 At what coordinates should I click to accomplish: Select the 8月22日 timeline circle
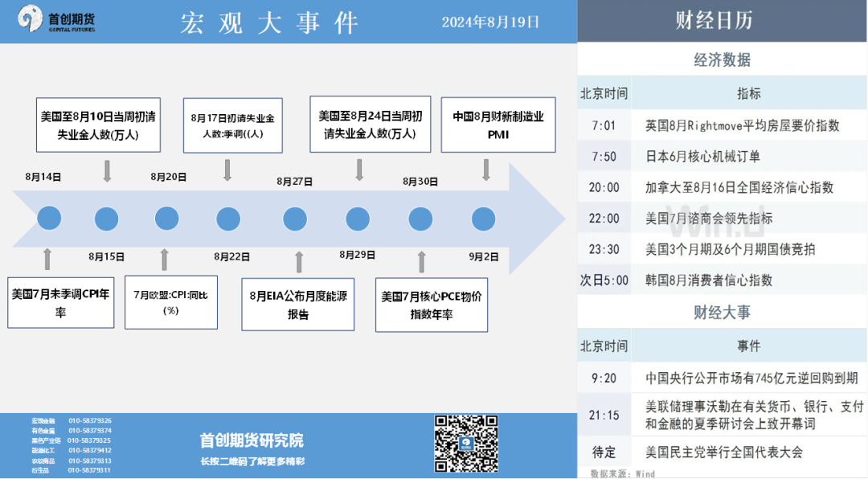pos(228,219)
